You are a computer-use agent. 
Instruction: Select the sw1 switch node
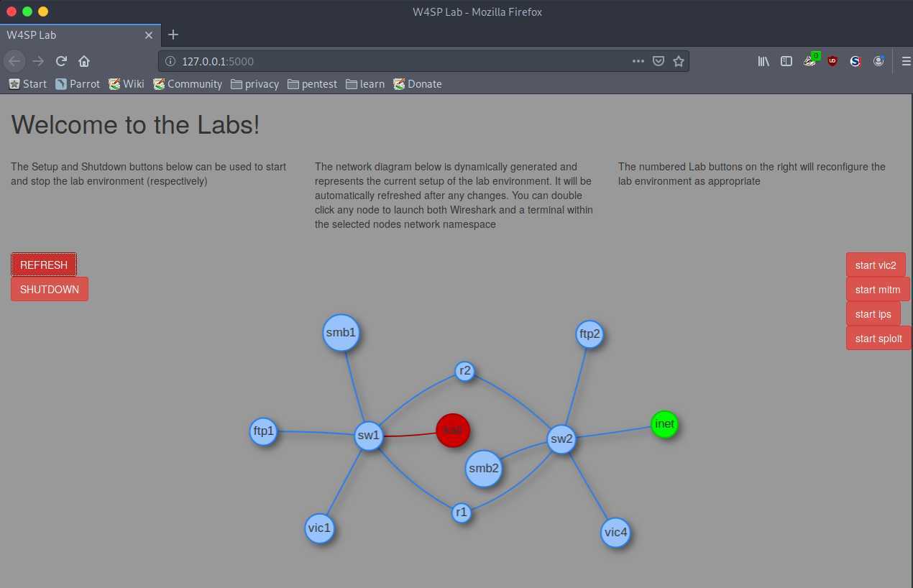tap(369, 436)
